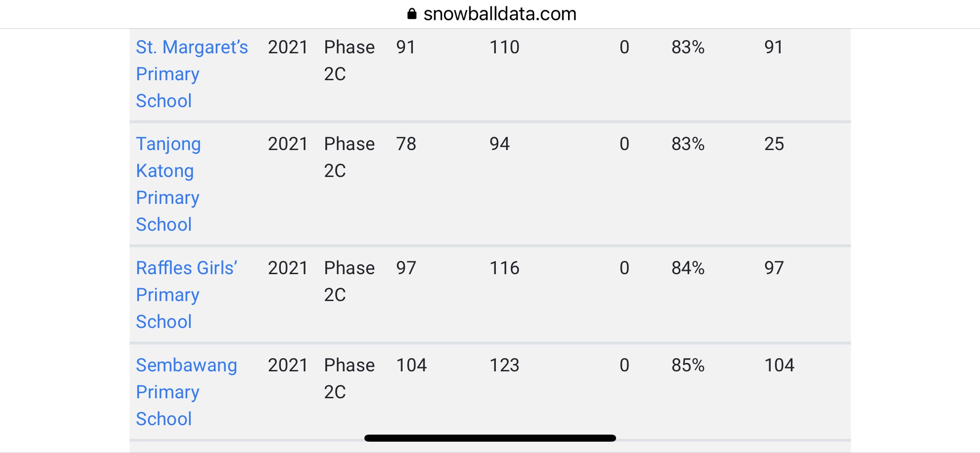Open Tanjong Katong Primary School link
The width and height of the screenshot is (980, 453).
point(168,184)
